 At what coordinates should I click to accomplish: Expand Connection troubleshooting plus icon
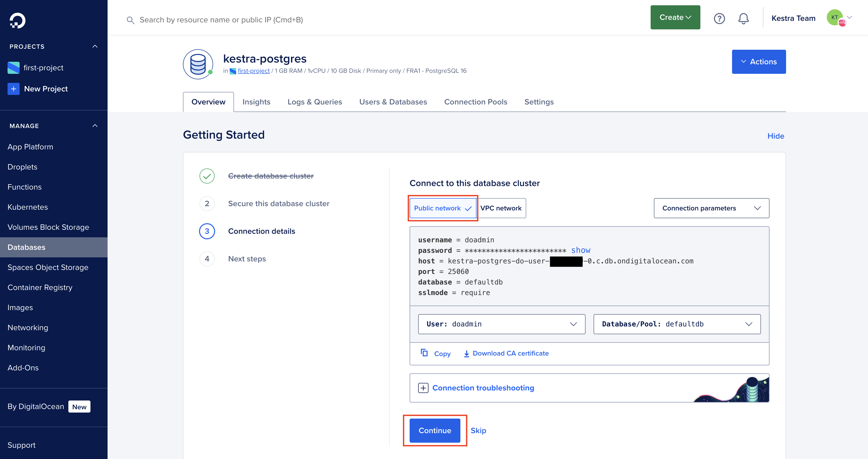pos(423,388)
